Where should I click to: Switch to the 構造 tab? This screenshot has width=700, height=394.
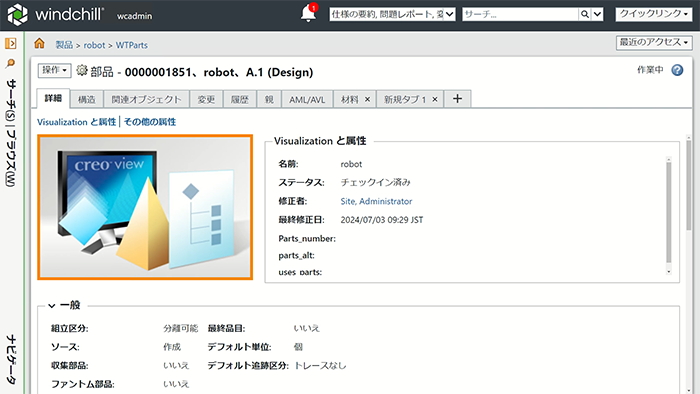click(87, 100)
